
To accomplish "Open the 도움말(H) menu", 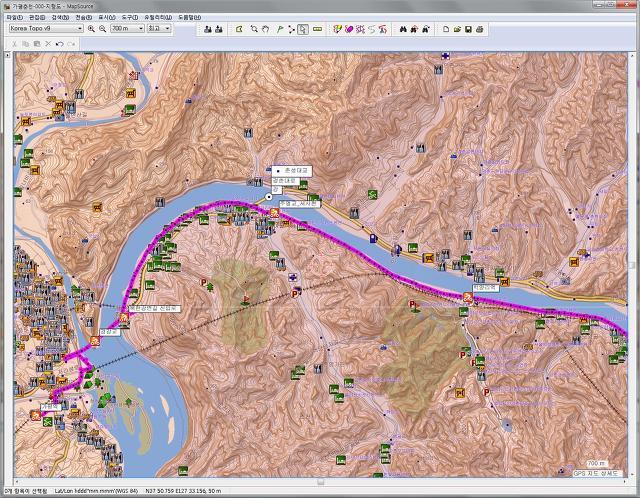I will pos(189,18).
